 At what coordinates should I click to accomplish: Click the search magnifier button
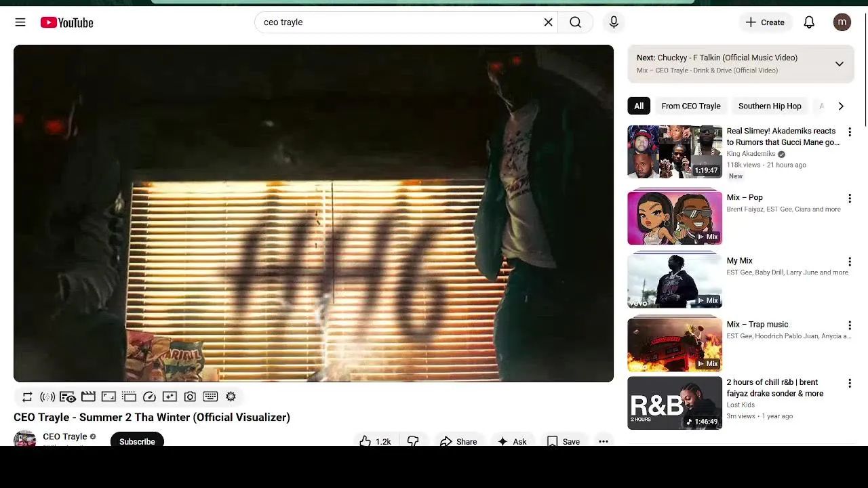click(x=575, y=22)
